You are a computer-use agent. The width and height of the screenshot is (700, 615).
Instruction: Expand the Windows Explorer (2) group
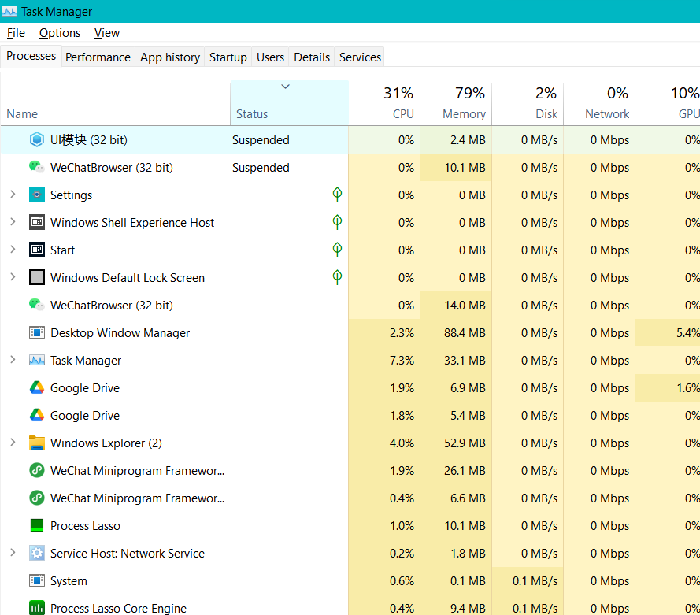pyautogui.click(x=13, y=443)
